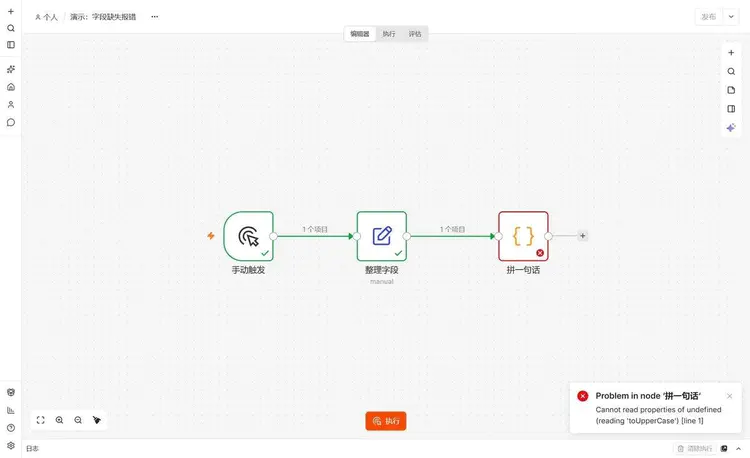This screenshot has width=750, height=458.
Task: Open the 个人 project breadcrumb
Action: click(46, 17)
